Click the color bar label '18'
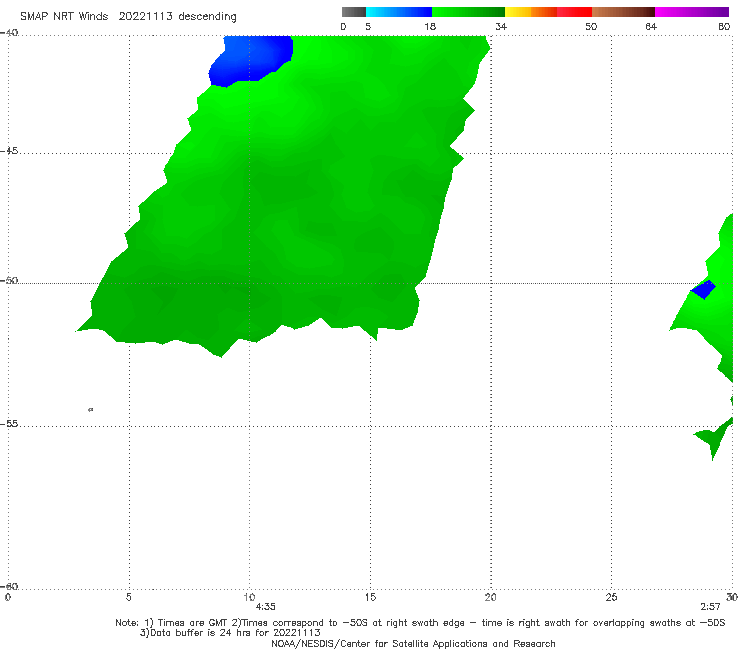The height and width of the screenshot is (650, 740). (x=430, y=26)
